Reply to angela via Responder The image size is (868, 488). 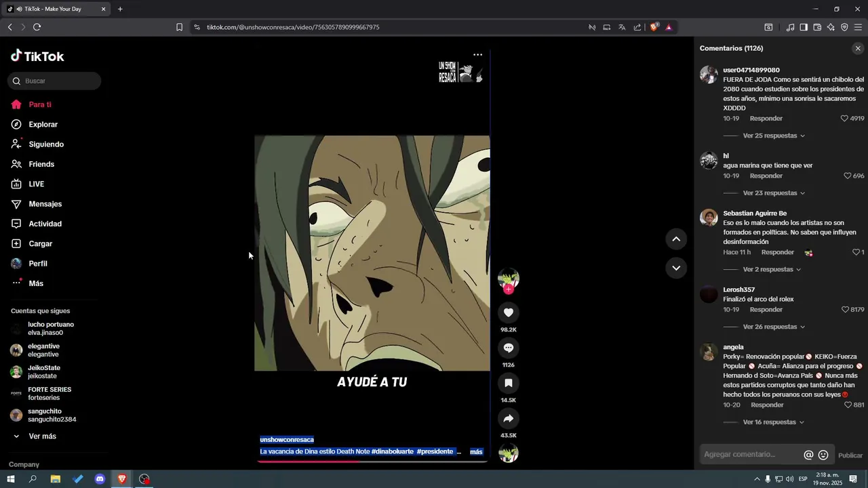coord(767,405)
